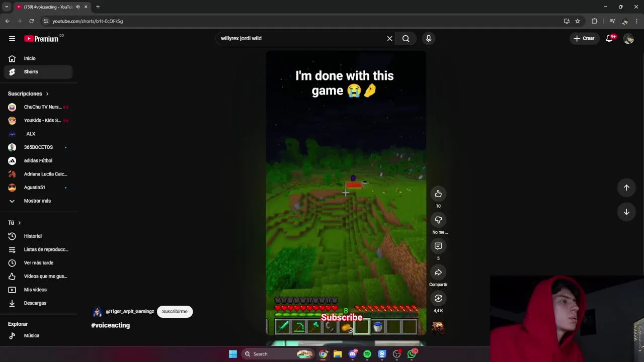Open Mis videos
This screenshot has height=362, width=644.
[x=38, y=290]
